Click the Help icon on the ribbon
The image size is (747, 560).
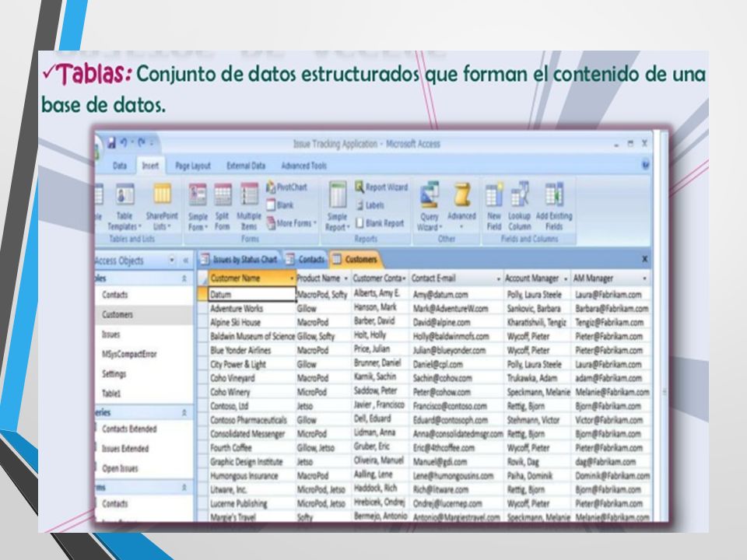(x=646, y=165)
